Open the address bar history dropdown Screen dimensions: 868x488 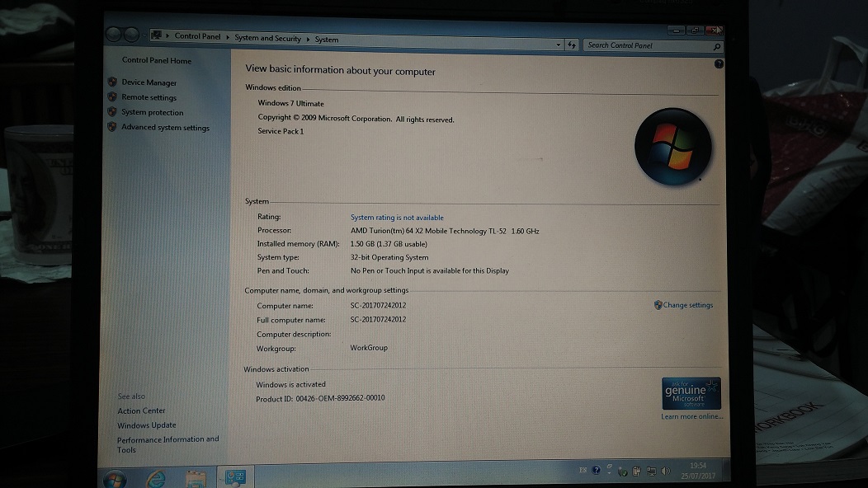tap(558, 45)
